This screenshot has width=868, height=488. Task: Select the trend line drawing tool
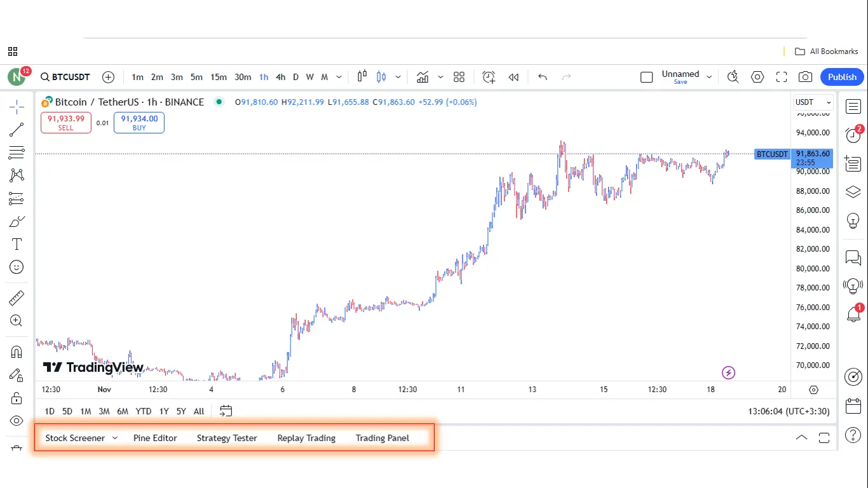[17, 130]
